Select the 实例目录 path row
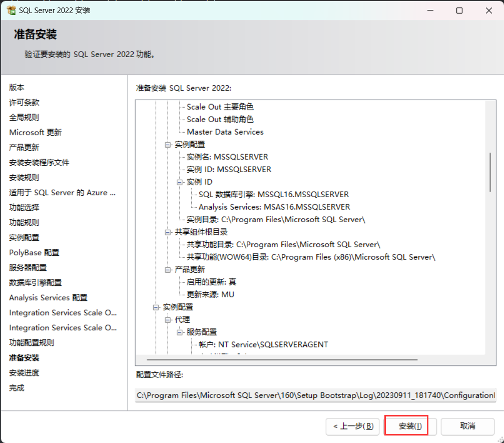Screen dimensions: 504x443 (276, 220)
